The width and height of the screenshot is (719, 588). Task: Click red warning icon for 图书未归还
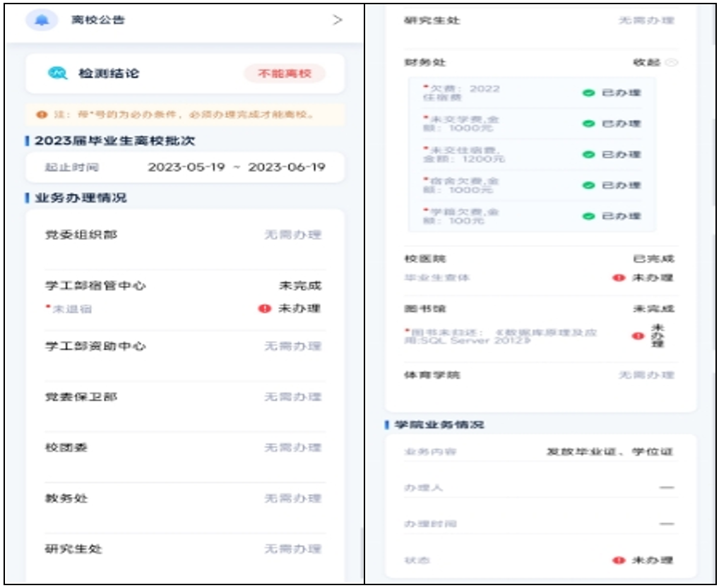click(x=638, y=336)
